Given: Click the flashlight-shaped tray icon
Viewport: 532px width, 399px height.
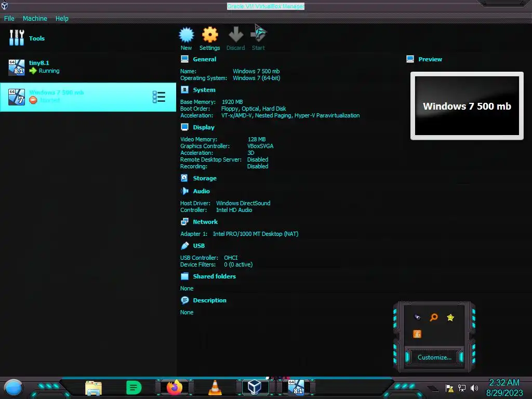Looking at the screenshot, I should pyautogui.click(x=417, y=317).
